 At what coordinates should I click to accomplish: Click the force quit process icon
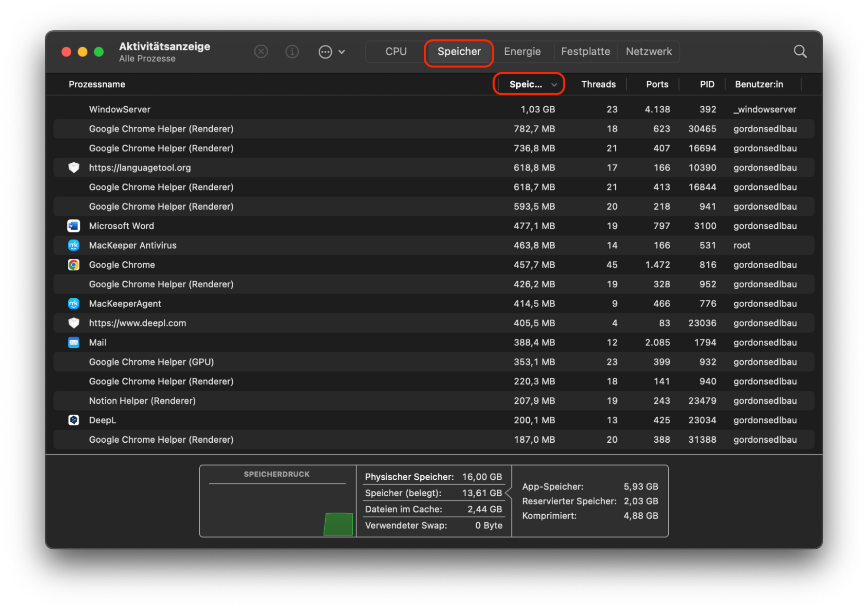pos(261,51)
